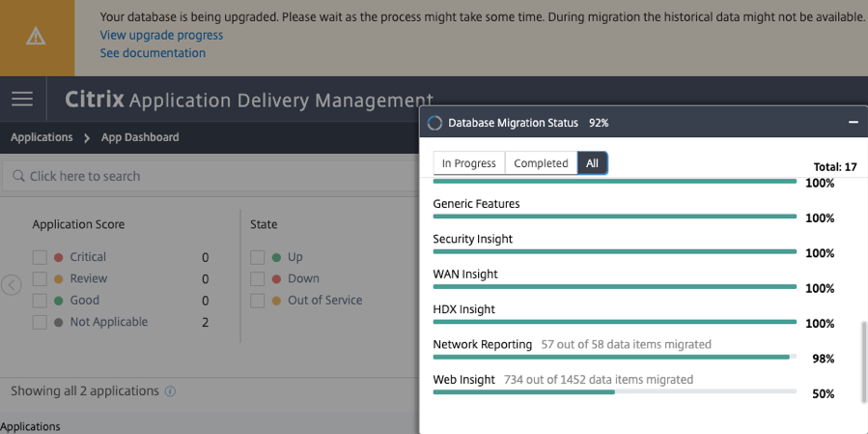Check the Not Applicable score checkbox
The height and width of the screenshot is (434, 868).
[x=40, y=323]
